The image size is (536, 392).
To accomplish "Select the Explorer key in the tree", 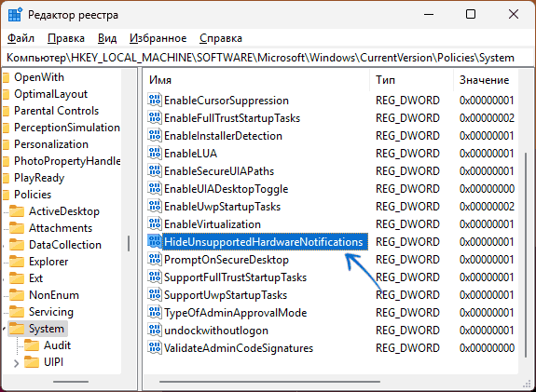I will point(48,262).
